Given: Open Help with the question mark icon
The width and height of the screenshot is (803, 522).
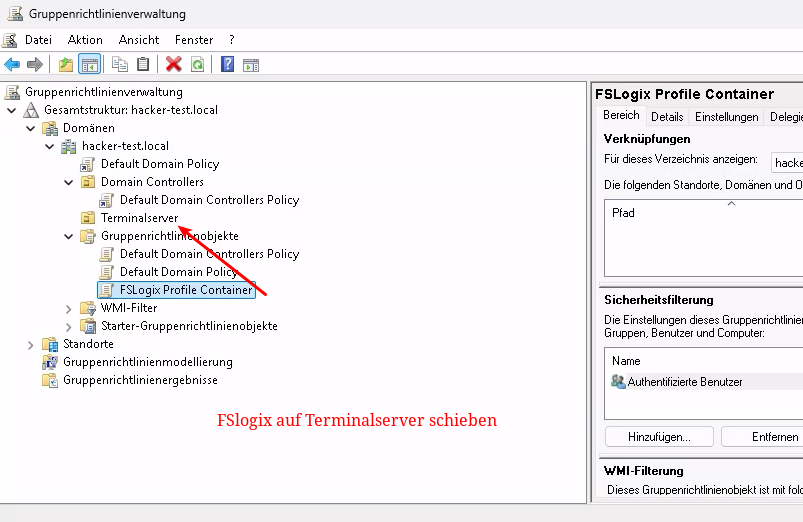Looking at the screenshot, I should (x=228, y=65).
